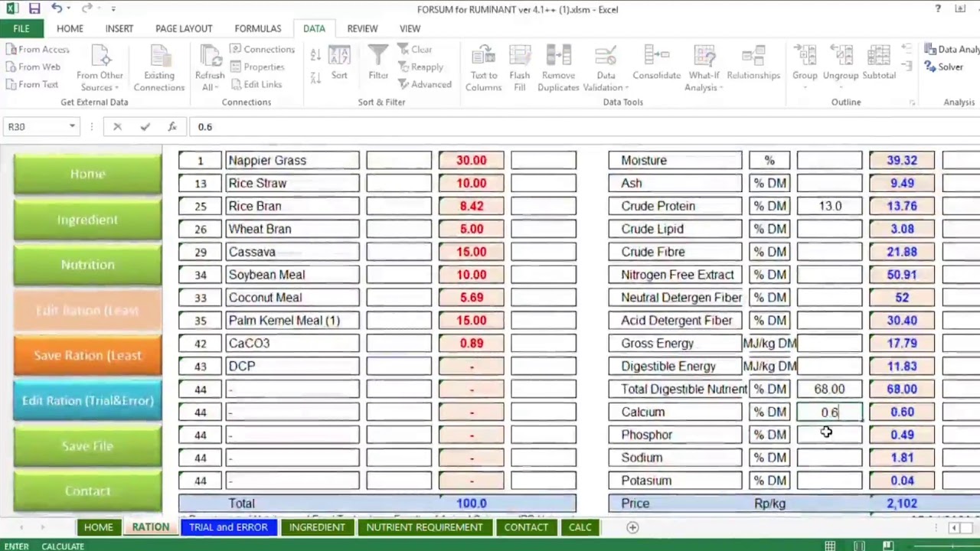
Task: Click Clear filter command
Action: [x=415, y=49]
